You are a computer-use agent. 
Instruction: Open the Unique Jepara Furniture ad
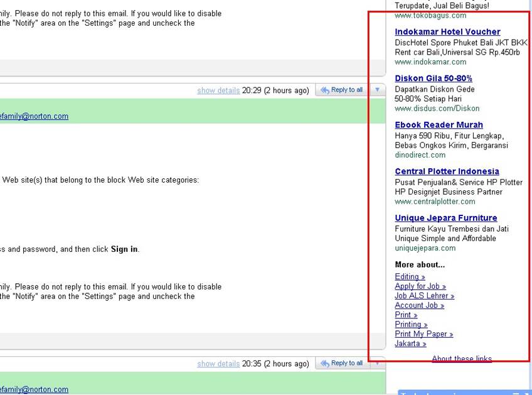[445, 218]
